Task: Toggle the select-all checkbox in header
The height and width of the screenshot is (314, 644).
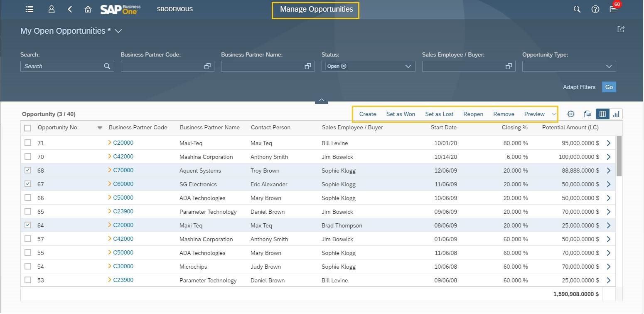Action: pos(27,128)
